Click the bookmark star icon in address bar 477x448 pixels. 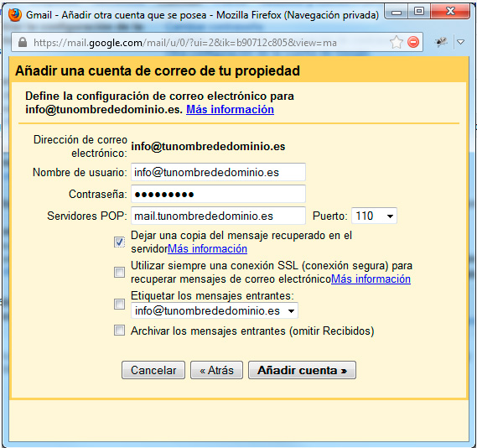click(396, 42)
